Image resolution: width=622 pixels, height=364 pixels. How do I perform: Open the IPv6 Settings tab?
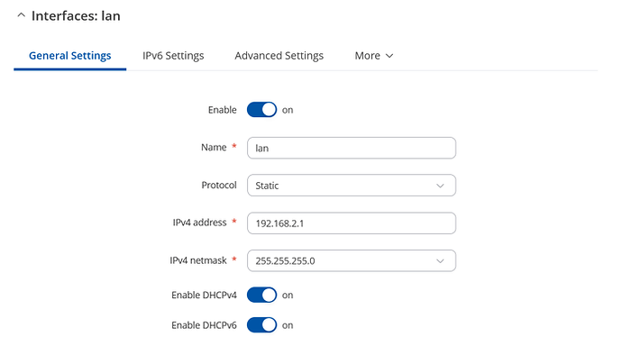pyautogui.click(x=173, y=56)
